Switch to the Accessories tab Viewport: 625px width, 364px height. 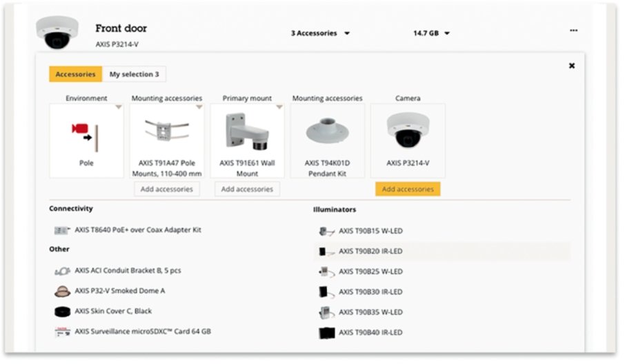pos(75,74)
